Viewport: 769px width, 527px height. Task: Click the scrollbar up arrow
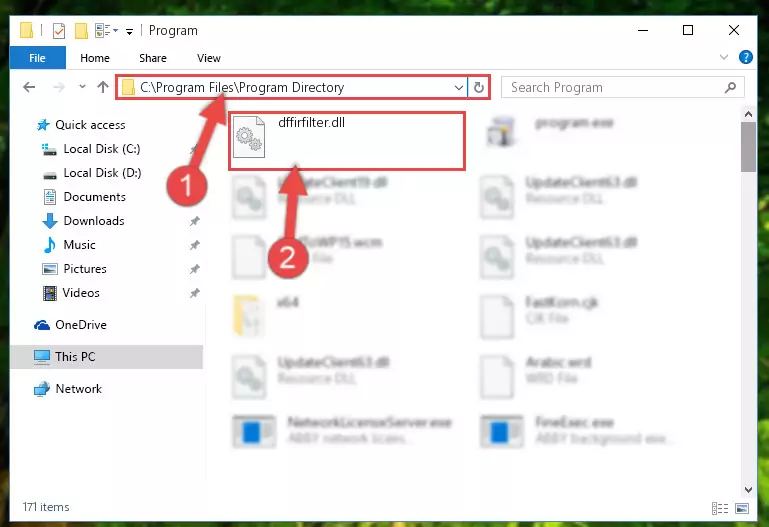click(x=748, y=115)
